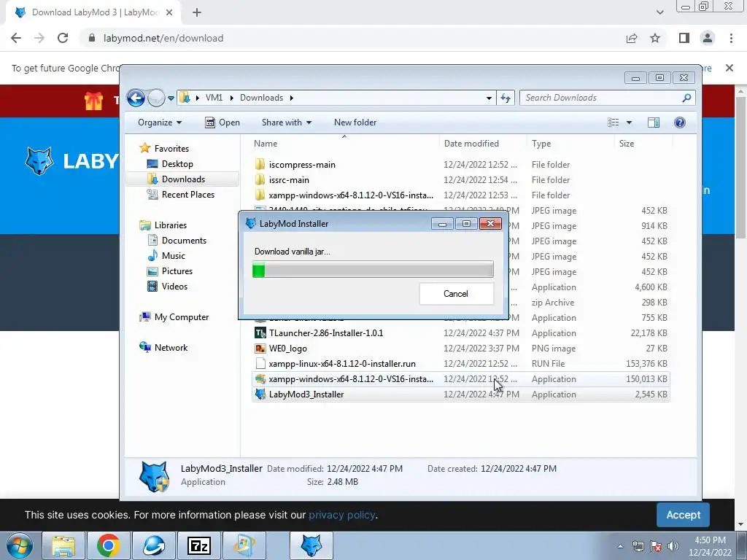Select My Computer in navigation pane
The width and height of the screenshot is (747, 560).
tap(174, 317)
